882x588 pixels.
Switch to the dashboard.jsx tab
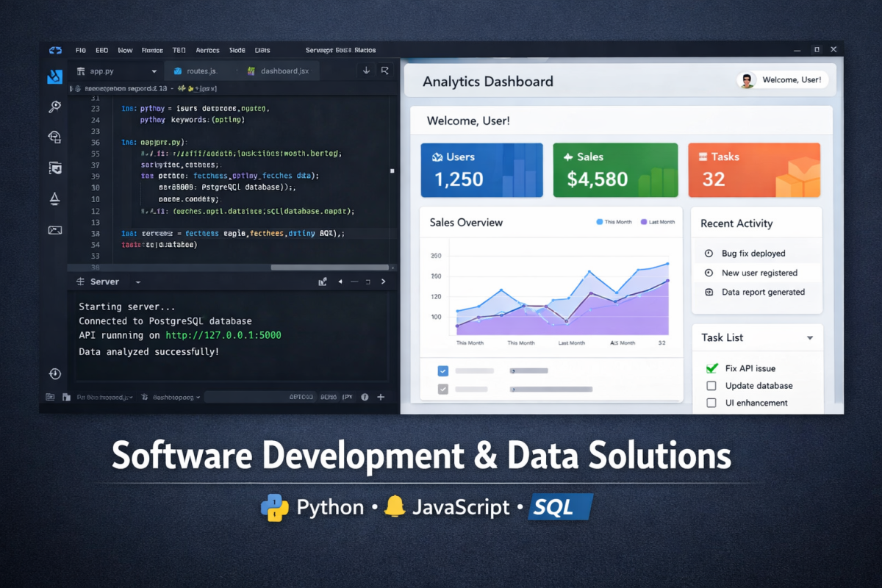pos(284,71)
